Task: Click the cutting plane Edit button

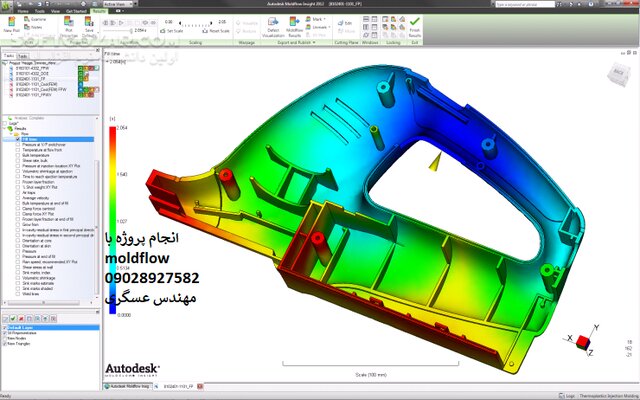Action: pyautogui.click(x=345, y=23)
